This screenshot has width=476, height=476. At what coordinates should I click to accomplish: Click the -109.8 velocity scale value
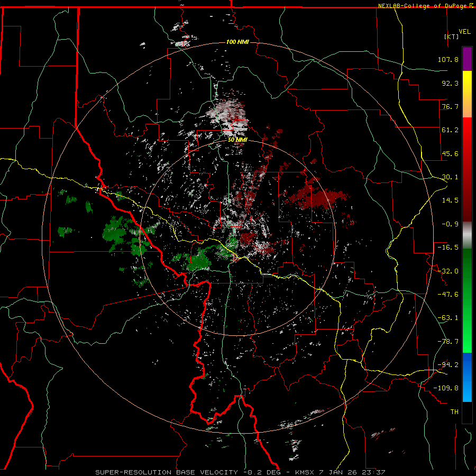[446, 388]
